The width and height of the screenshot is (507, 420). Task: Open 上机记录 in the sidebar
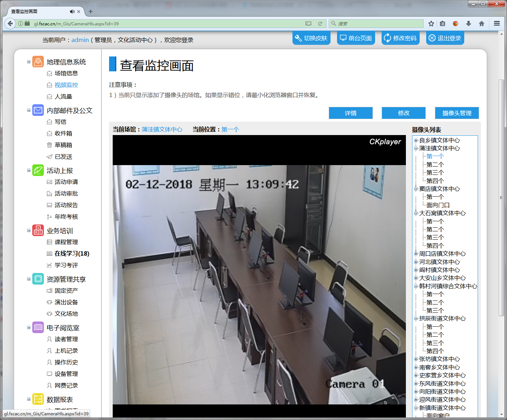coord(66,351)
